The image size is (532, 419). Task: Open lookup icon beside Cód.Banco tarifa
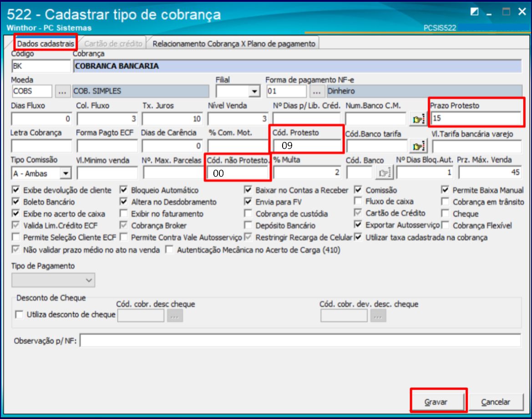pos(418,146)
